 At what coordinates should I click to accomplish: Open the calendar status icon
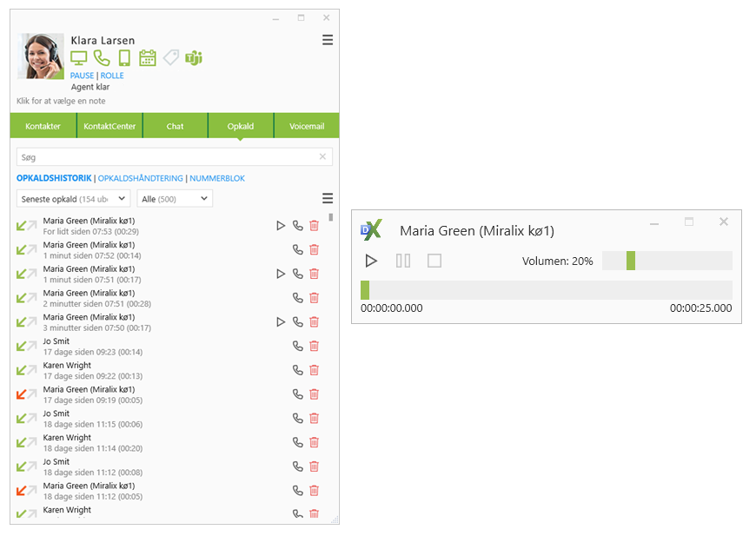point(147,58)
